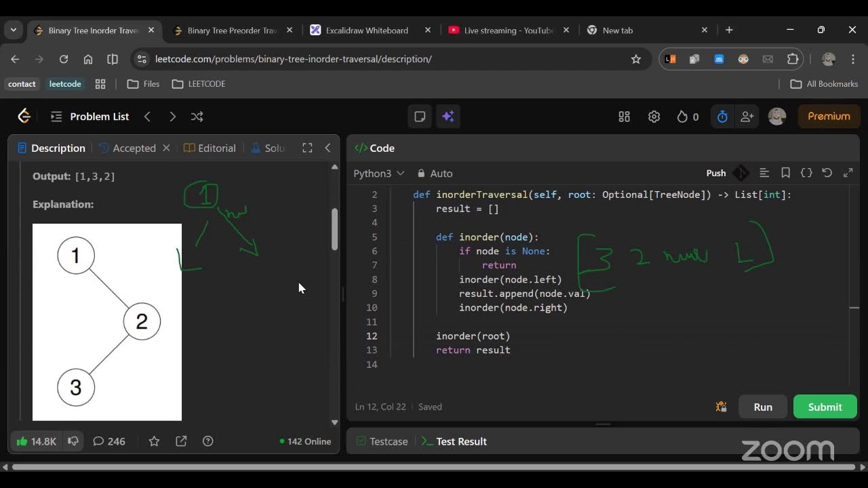868x488 pixels.
Task: Open the layout grid icon
Action: tap(625, 117)
